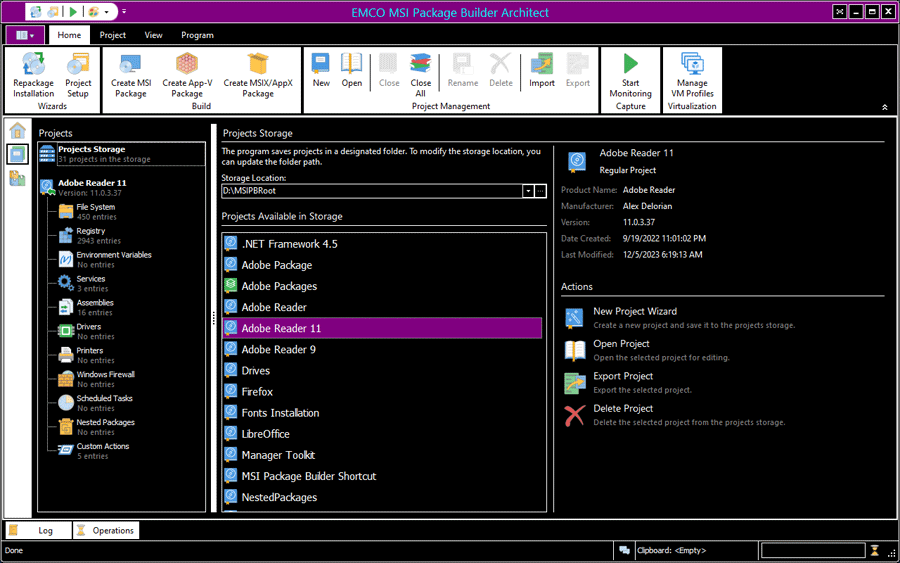
Task: Click the Open Project action link
Action: tap(621, 344)
